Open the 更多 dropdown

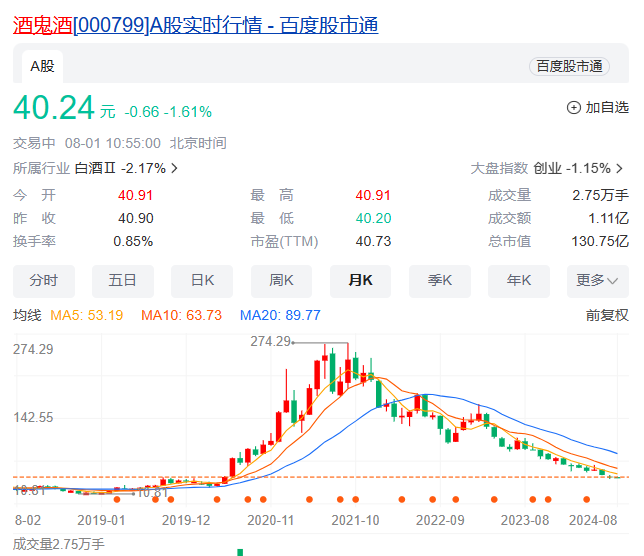click(598, 281)
